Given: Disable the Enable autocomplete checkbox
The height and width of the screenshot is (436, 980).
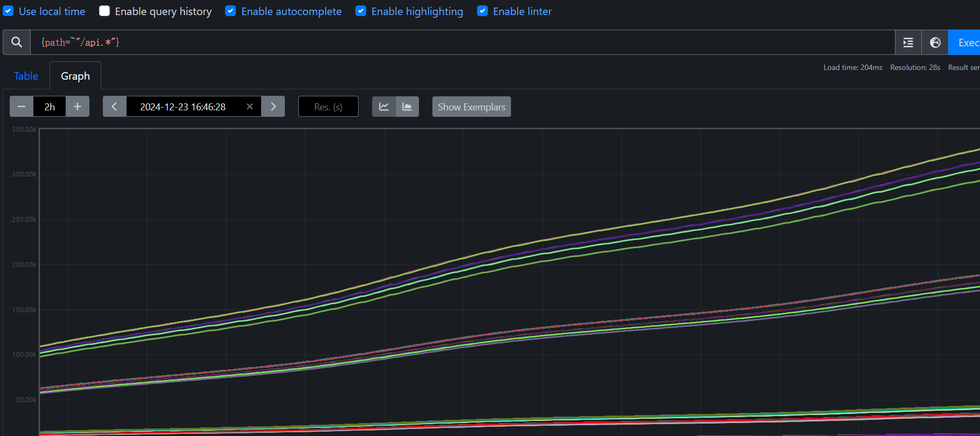Looking at the screenshot, I should [x=230, y=11].
